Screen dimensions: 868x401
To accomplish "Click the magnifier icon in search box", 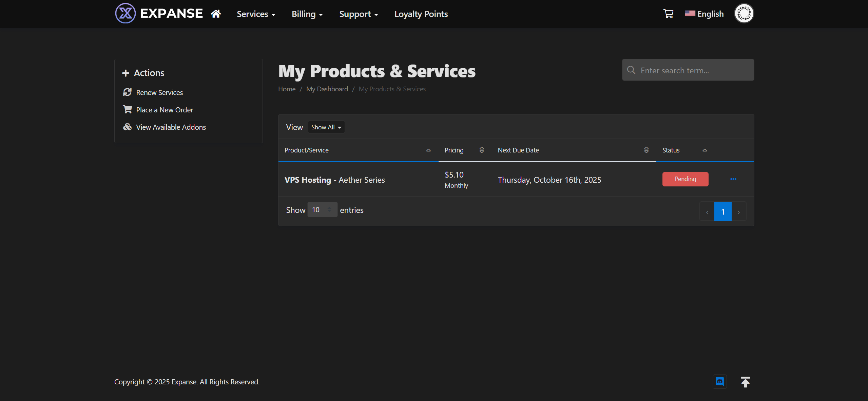I will click(631, 70).
